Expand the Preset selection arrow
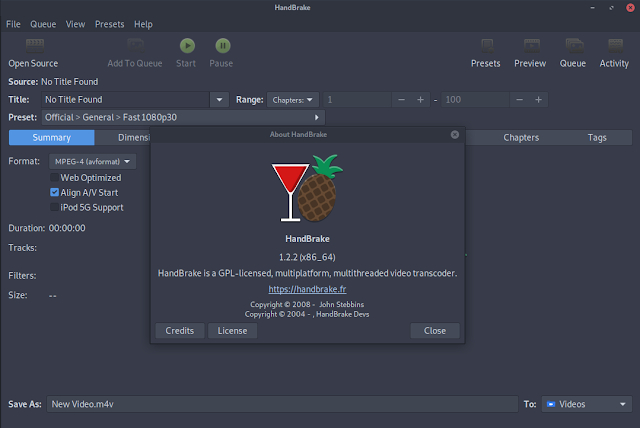This screenshot has width=640, height=428. click(316, 118)
